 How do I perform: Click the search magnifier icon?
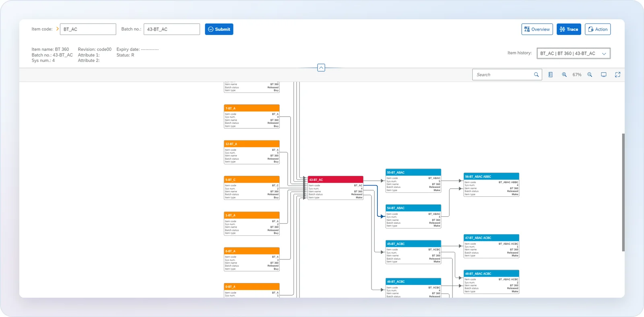[x=536, y=75]
